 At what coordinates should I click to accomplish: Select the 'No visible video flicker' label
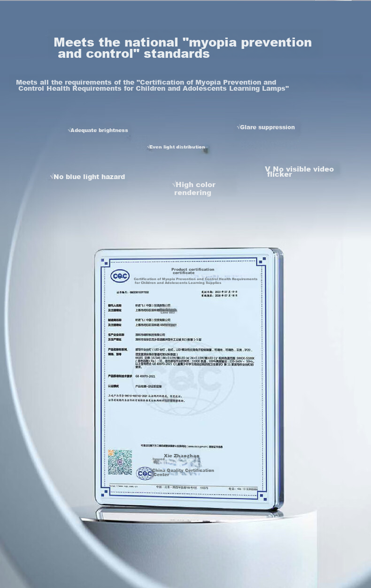[299, 172]
